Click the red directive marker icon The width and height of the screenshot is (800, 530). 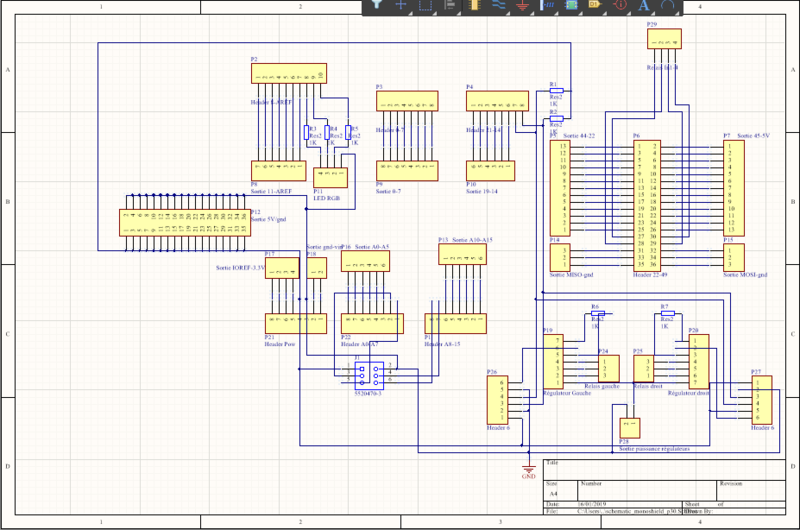[619, 5]
